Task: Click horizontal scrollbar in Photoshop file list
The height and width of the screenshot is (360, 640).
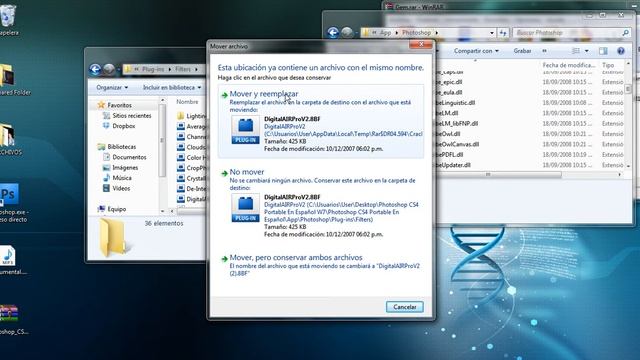Action: coord(498,175)
